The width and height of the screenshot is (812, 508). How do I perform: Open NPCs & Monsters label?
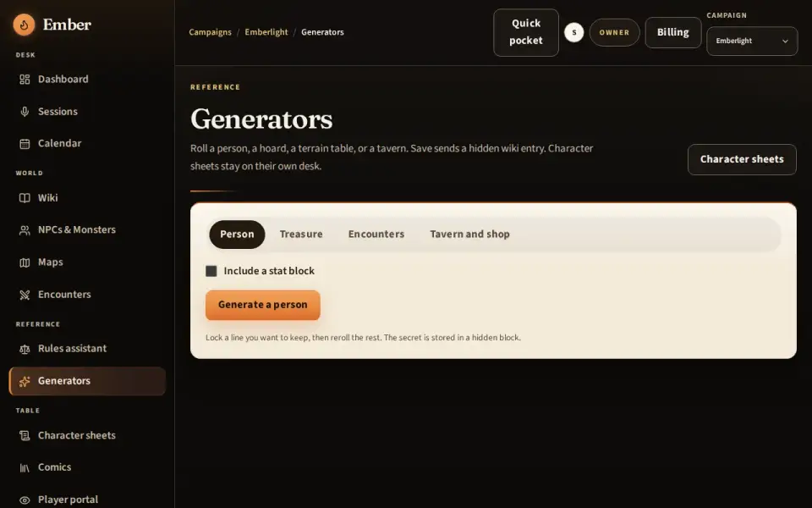click(77, 230)
